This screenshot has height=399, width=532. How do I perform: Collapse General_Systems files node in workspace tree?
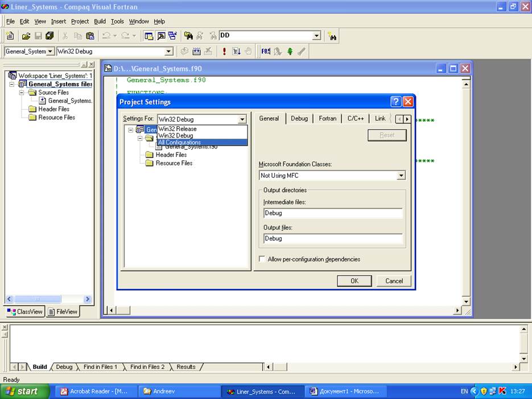[12, 84]
